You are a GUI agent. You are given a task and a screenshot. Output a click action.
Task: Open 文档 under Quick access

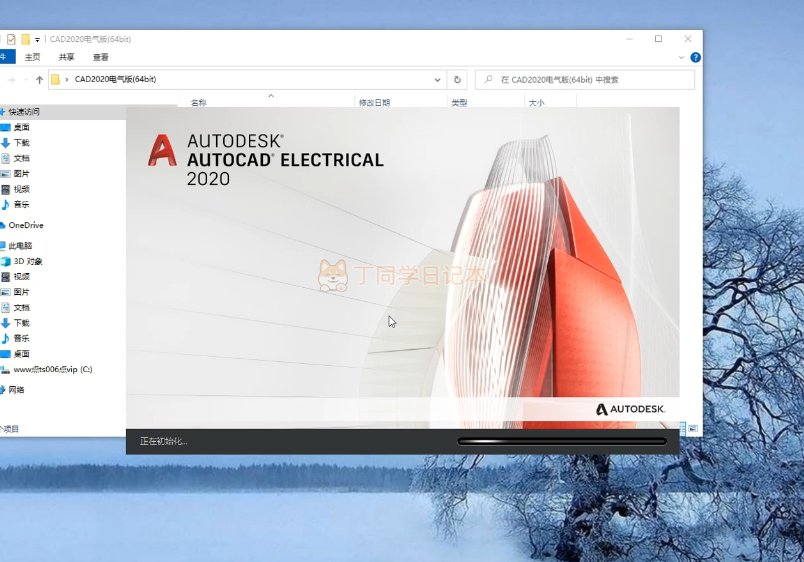coord(22,158)
